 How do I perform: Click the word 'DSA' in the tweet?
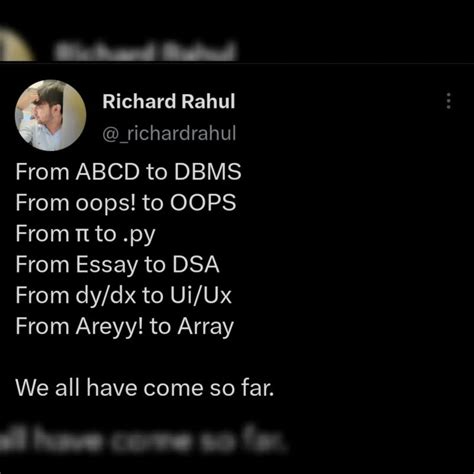click(196, 265)
